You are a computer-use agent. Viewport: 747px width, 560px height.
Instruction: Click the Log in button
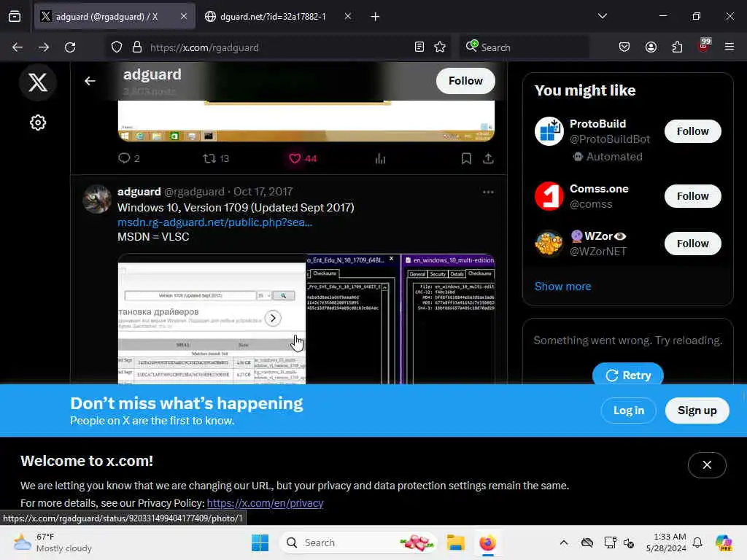click(628, 411)
